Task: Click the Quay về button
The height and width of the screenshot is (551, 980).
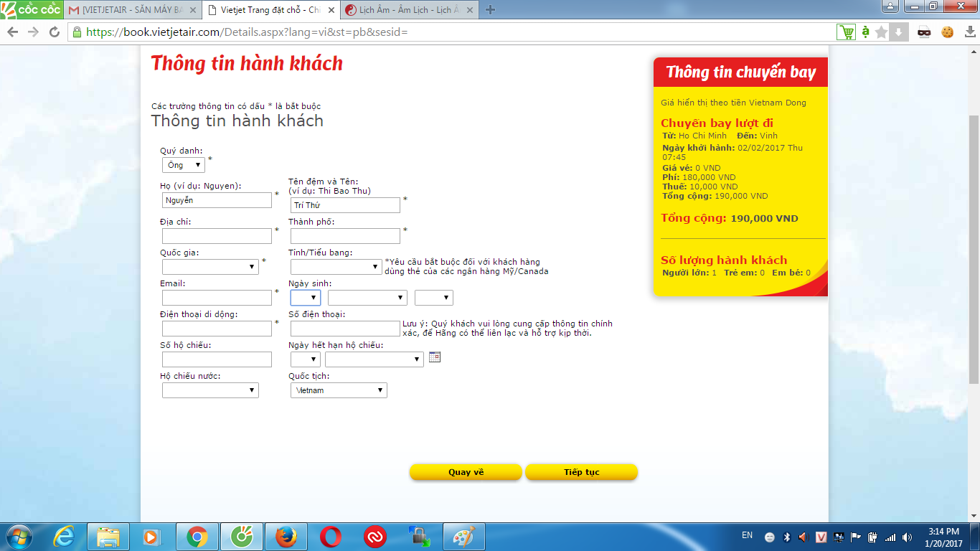Action: pyautogui.click(x=466, y=472)
